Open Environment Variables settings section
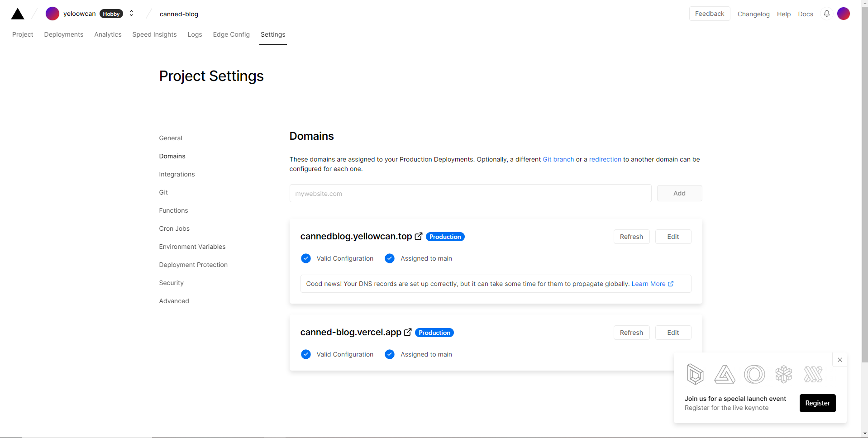The height and width of the screenshot is (438, 868). [192, 247]
